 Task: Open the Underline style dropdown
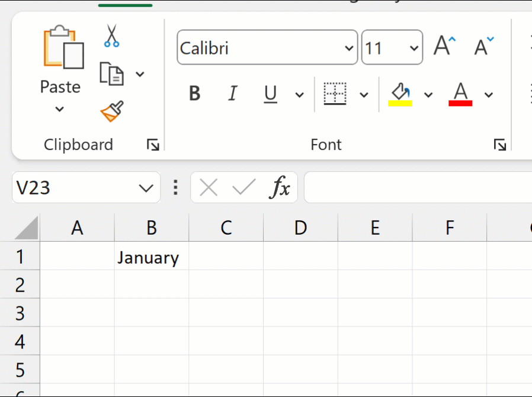299,95
